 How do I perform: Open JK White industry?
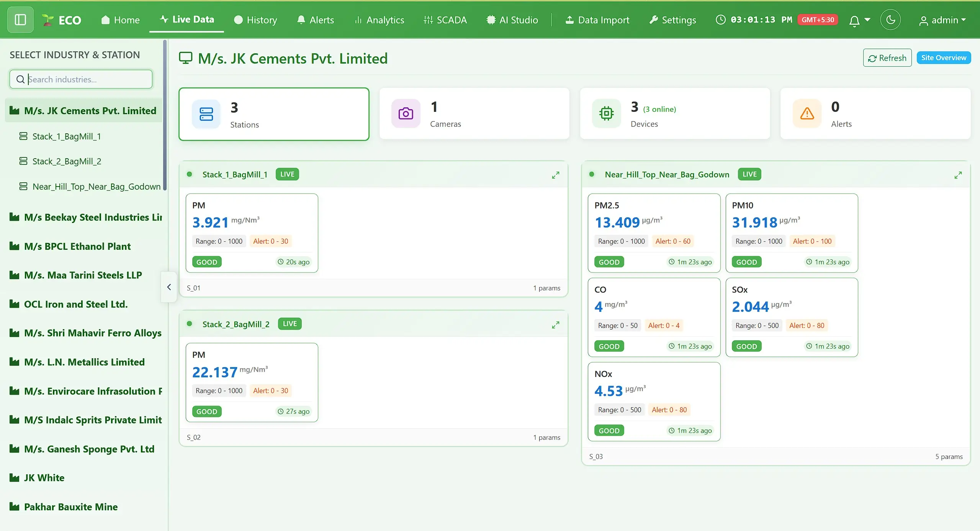point(37,478)
